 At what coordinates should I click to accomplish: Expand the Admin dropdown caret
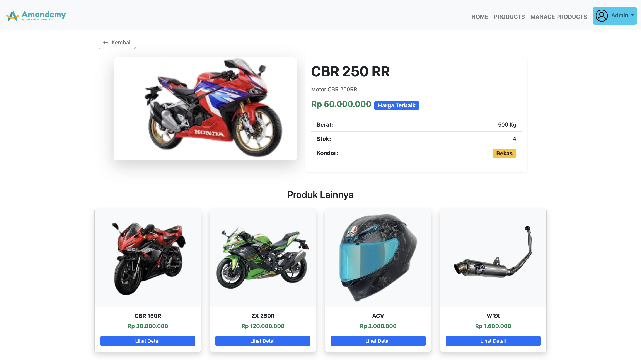(632, 15)
